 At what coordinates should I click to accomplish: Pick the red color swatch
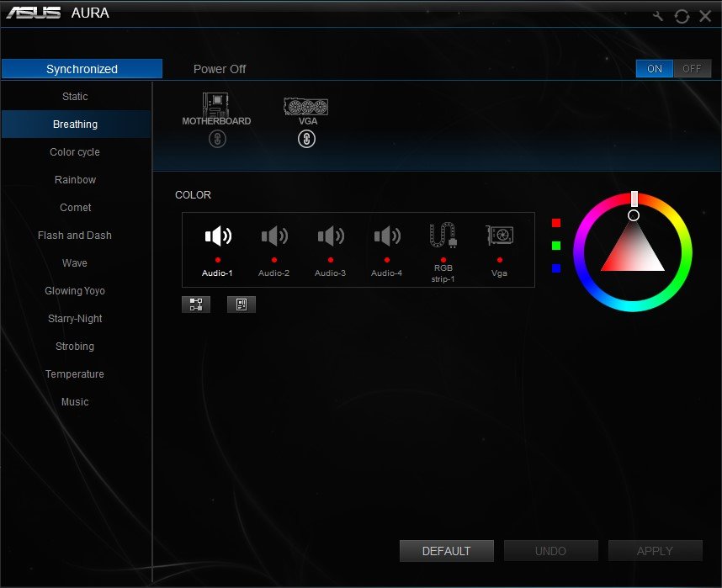click(556, 223)
